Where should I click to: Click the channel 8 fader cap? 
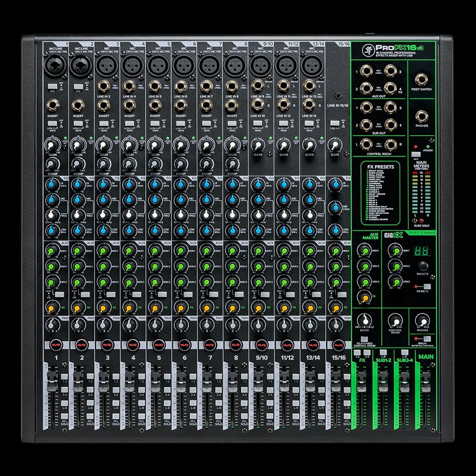[232, 382]
